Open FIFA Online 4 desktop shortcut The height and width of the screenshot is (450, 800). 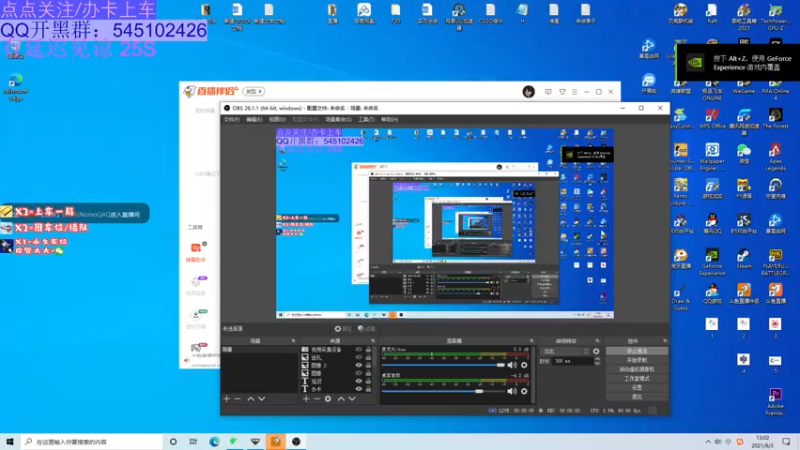tap(776, 89)
